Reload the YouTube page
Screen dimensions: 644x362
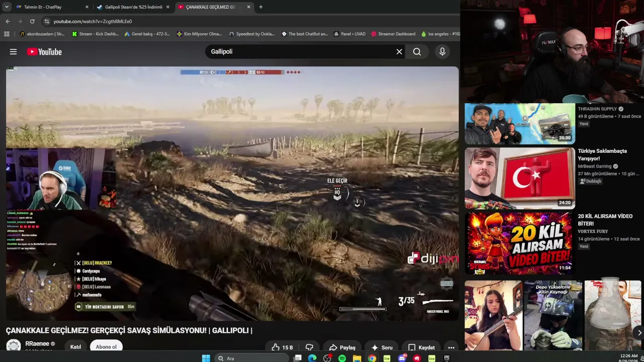32,21
